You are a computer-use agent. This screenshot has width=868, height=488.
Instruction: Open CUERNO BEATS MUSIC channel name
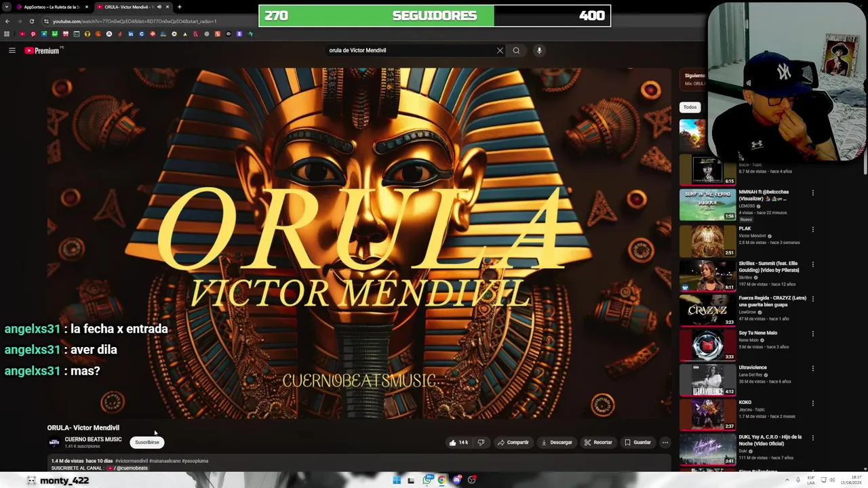[93, 439]
